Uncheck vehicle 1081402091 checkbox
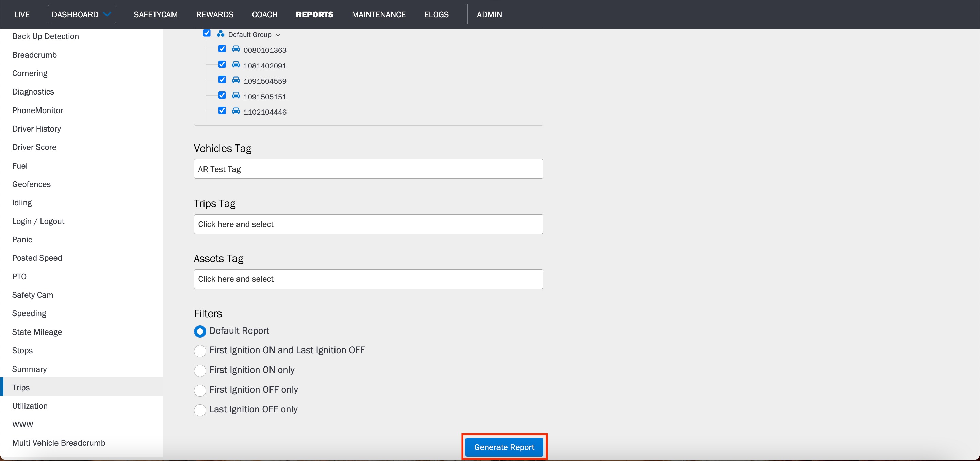The image size is (980, 461). pyautogui.click(x=222, y=64)
